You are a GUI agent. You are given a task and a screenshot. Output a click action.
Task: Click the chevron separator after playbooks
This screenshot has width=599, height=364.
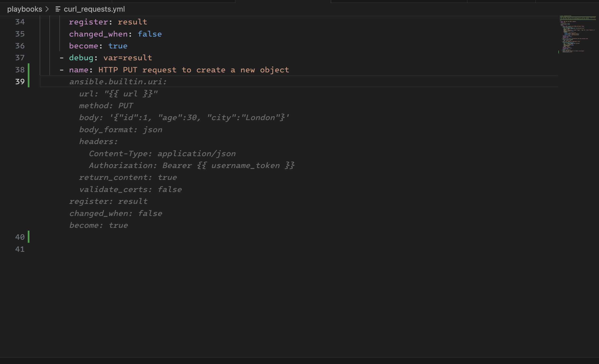[47, 9]
